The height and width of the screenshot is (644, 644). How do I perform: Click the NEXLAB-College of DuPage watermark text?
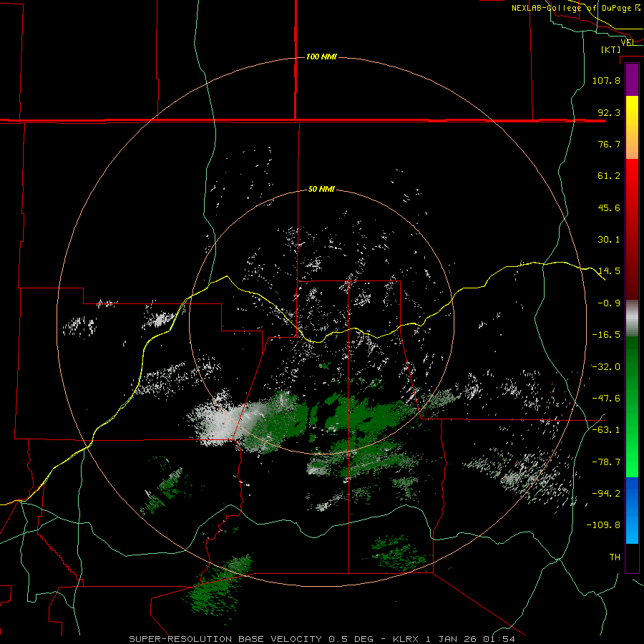[x=575, y=8]
